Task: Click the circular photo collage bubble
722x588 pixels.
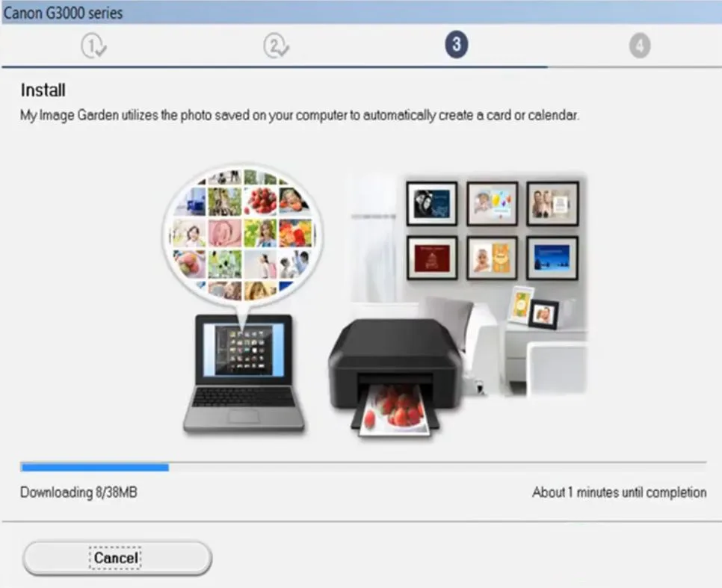Action: point(243,235)
